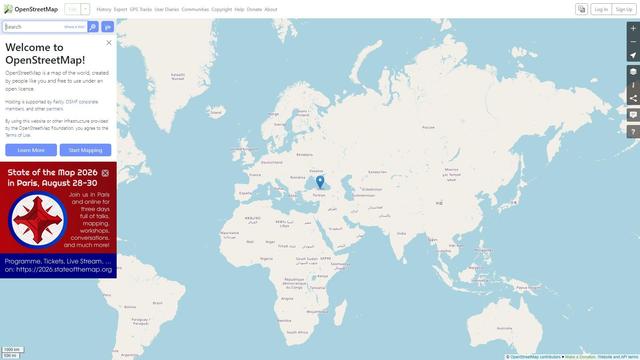This screenshot has width=640, height=360.
Task: Open directions between two points
Action: tap(108, 27)
